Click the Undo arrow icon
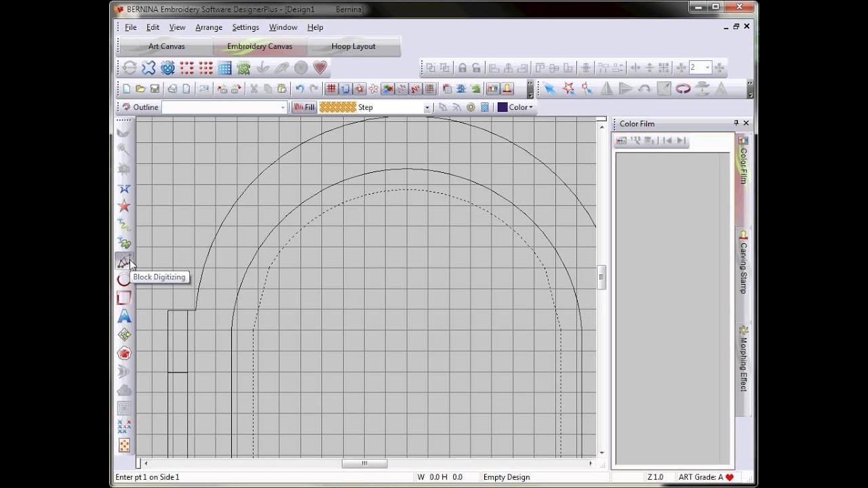Image resolution: width=868 pixels, height=488 pixels. tap(300, 89)
